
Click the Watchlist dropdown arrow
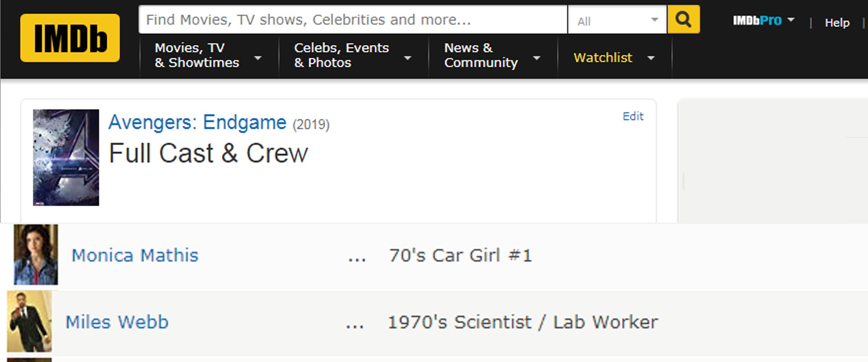[x=651, y=58]
